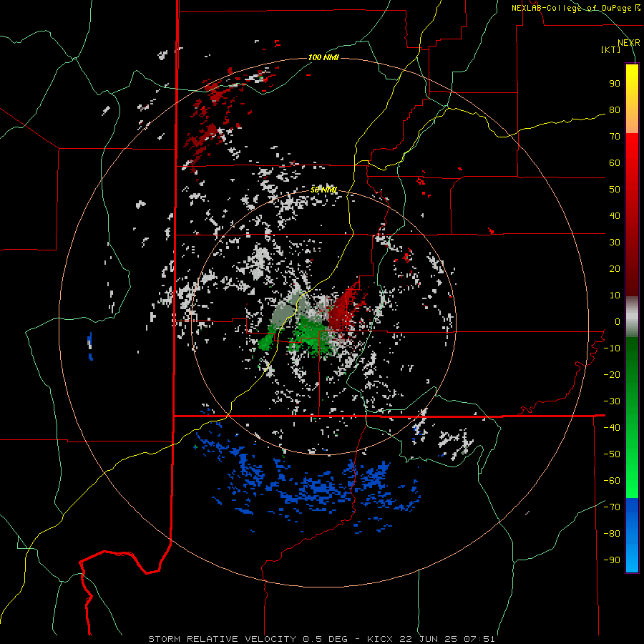This screenshot has height=644, width=644.
Task: Click the 40 value on velocity scale
Action: pyautogui.click(x=615, y=216)
